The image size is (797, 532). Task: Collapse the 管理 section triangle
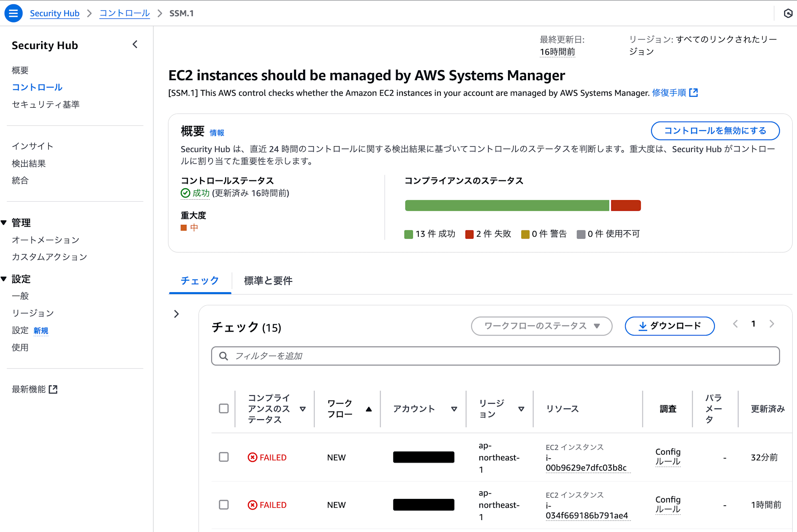tap(4, 223)
